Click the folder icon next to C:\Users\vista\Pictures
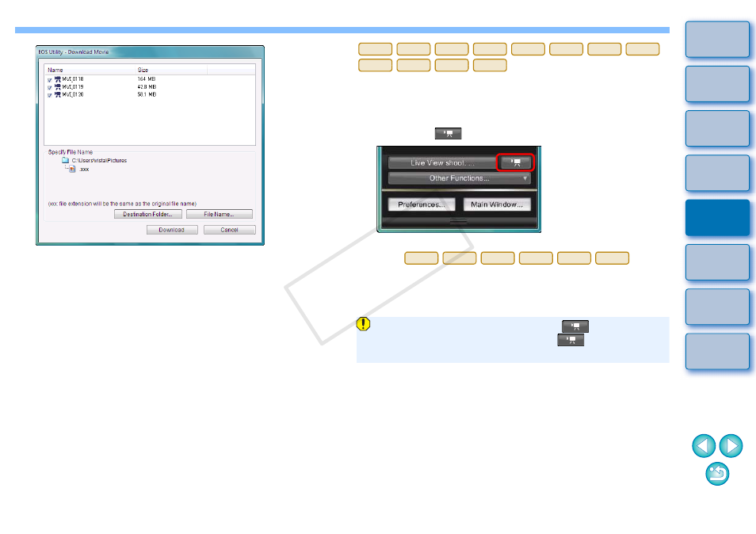Screen dimensions: 756x534 click(x=66, y=161)
